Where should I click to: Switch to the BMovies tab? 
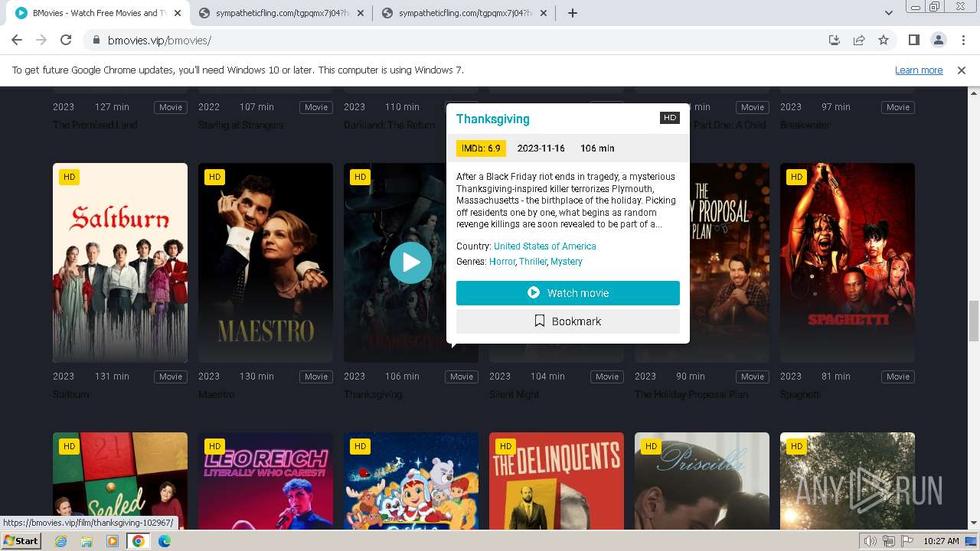click(x=97, y=13)
